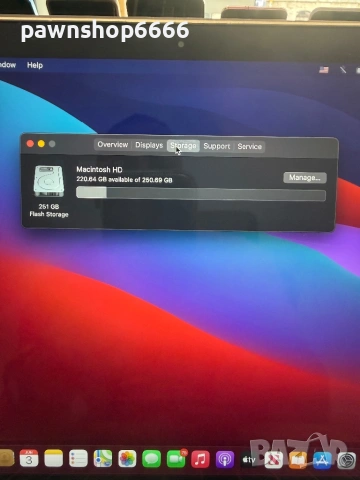The height and width of the screenshot is (480, 360).
Task: Click 'Flash Storage' caption
Action: [x=49, y=214]
